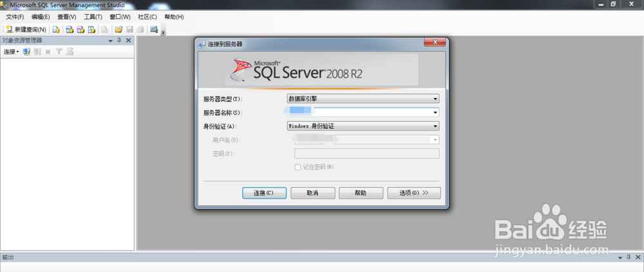Viewport: 644px width, 272px height.
Task: Click the 输出 panel title
Action: tap(8, 257)
